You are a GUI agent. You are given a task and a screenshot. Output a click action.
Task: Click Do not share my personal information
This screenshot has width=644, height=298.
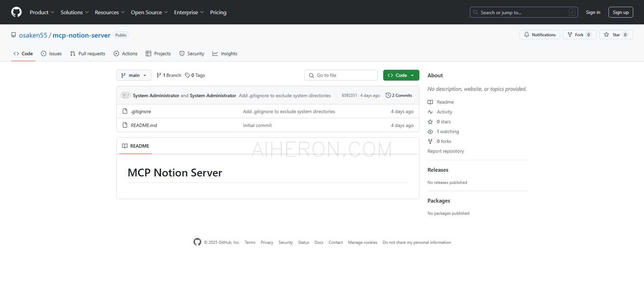pyautogui.click(x=417, y=242)
